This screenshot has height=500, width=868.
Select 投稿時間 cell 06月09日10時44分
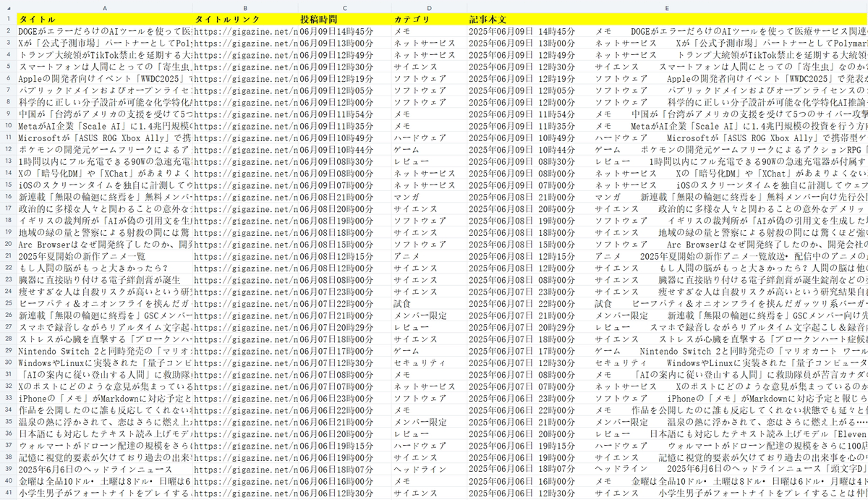coord(344,149)
